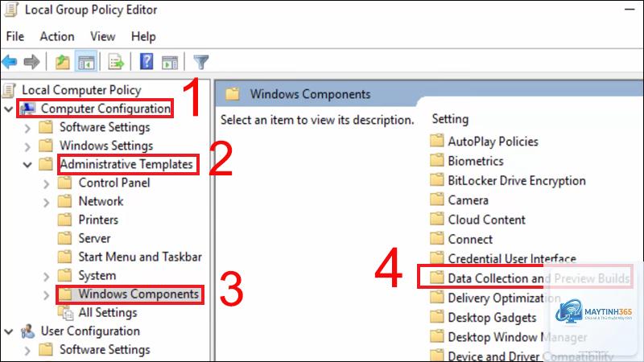The width and height of the screenshot is (644, 362).
Task: Select Computer Configuration in the tree
Action: pyautogui.click(x=105, y=109)
